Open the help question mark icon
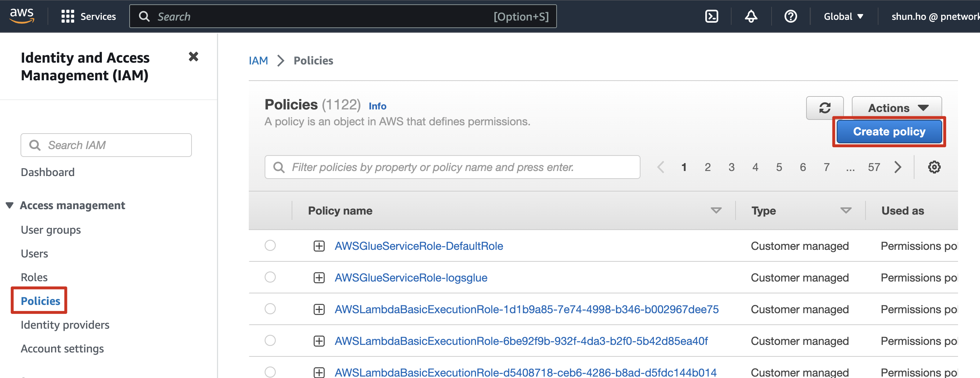Screen dimensions: 980x378 coord(790,16)
